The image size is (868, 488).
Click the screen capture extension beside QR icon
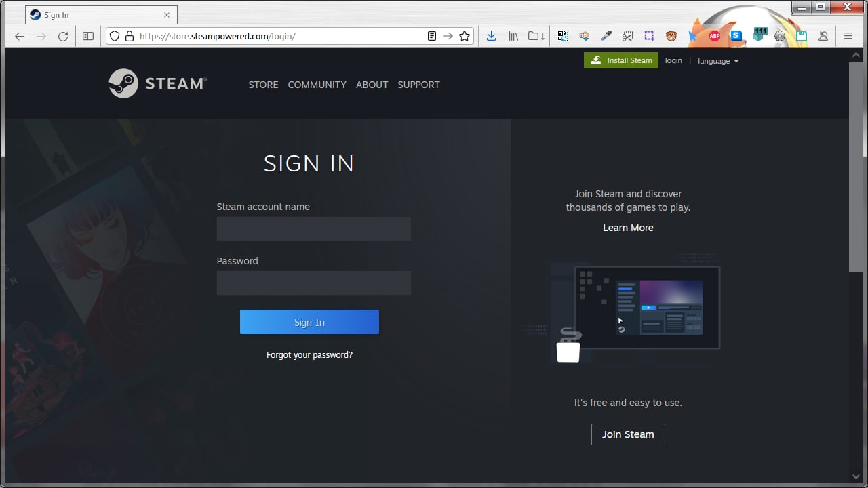coord(585,36)
